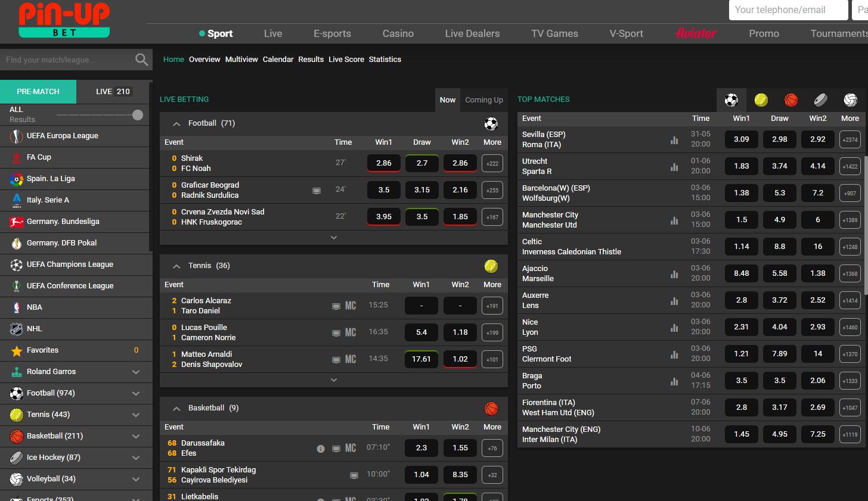Expand Football (974) in sidebar

click(x=136, y=394)
